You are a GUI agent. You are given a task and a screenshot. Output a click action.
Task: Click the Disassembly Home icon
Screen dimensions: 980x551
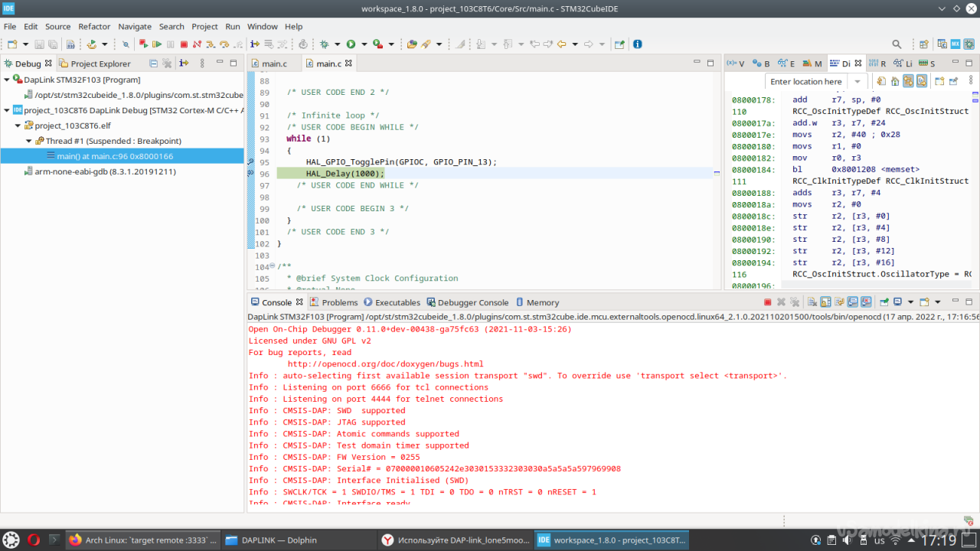895,81
